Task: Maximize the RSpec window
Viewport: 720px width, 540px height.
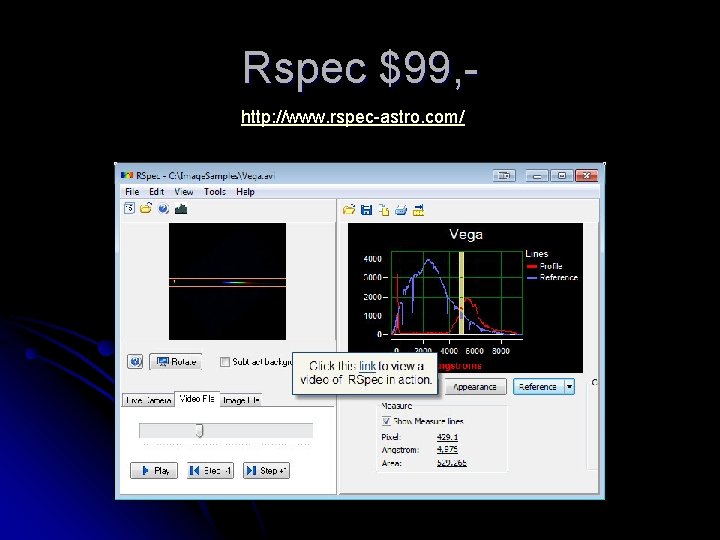Action: pos(562,175)
